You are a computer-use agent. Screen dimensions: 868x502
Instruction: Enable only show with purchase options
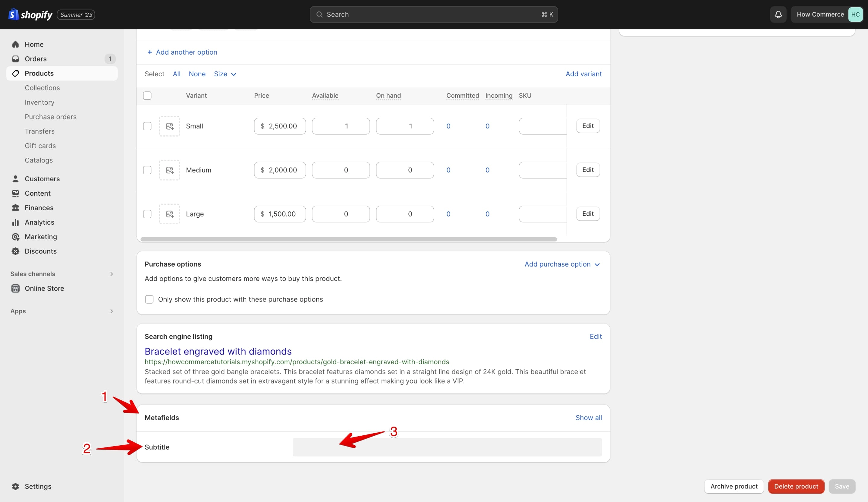tap(149, 299)
